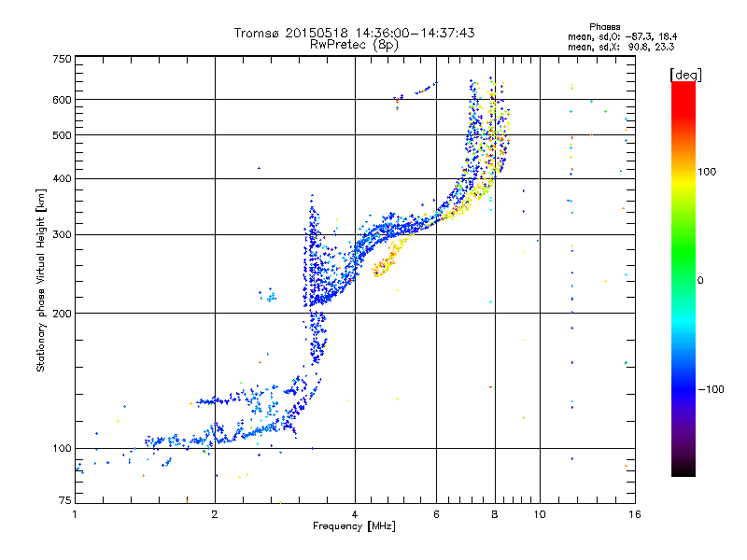Click the '300' height axis tick label
This screenshot has width=747, height=560.
pos(62,235)
